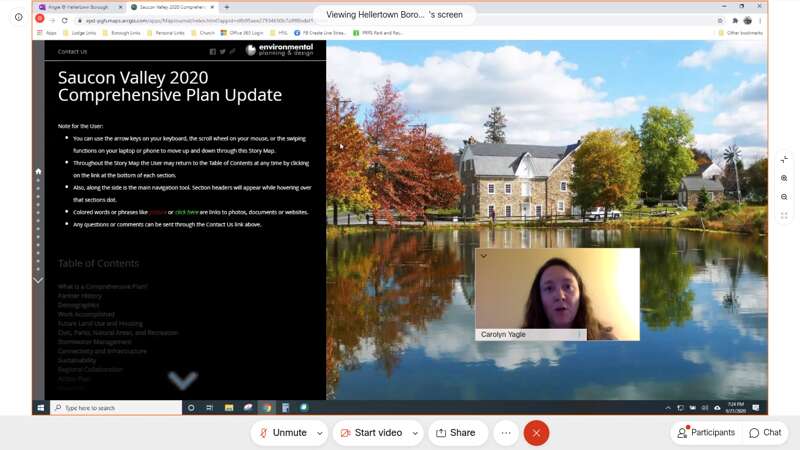Image resolution: width=800 pixels, height=450 pixels.
Task: Select the Saucon Valley 2020 browser tab
Action: [172, 7]
